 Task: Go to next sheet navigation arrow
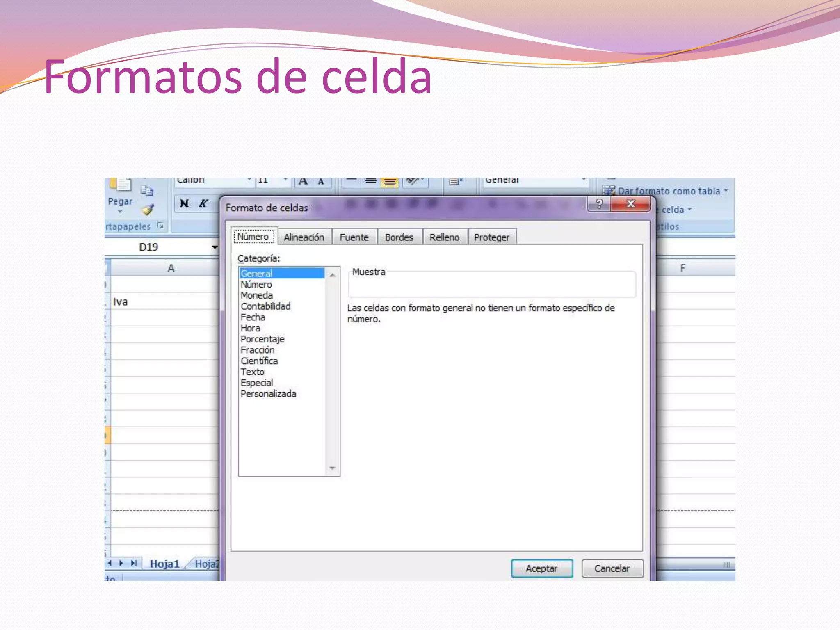point(121,563)
